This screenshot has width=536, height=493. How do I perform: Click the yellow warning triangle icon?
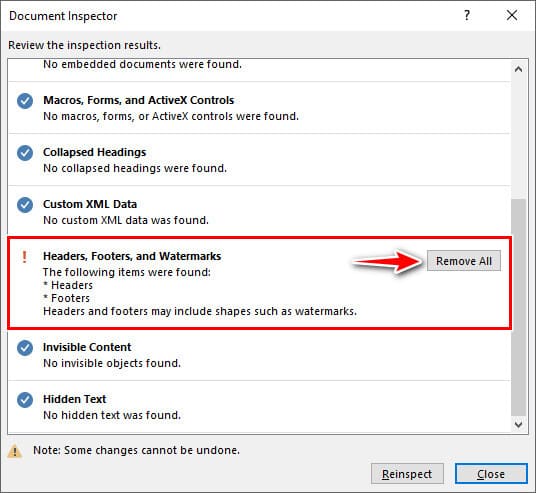[x=15, y=451]
